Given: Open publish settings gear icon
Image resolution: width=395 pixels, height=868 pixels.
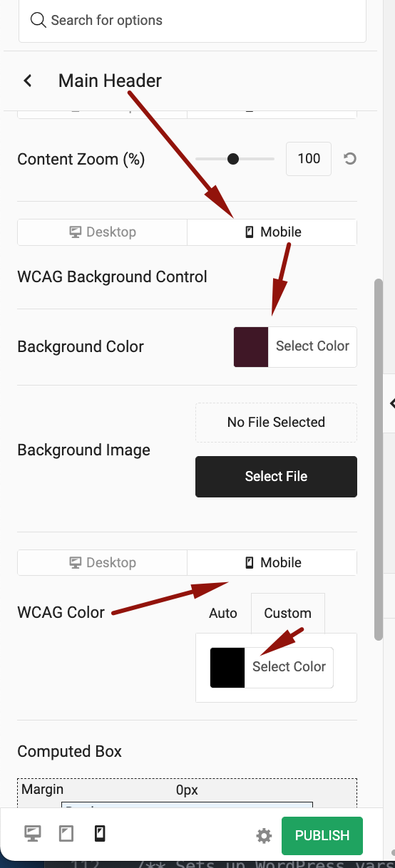Looking at the screenshot, I should tap(264, 836).
